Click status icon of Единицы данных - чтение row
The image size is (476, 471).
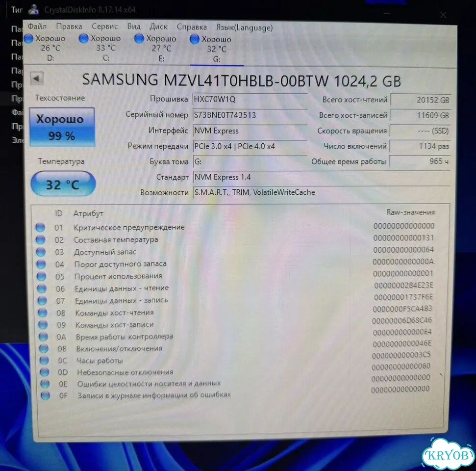42,288
